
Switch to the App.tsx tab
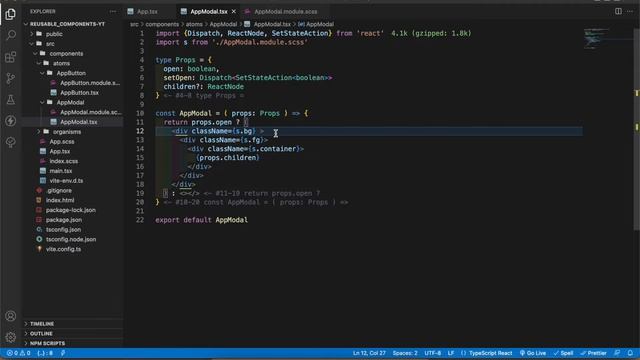147,11
